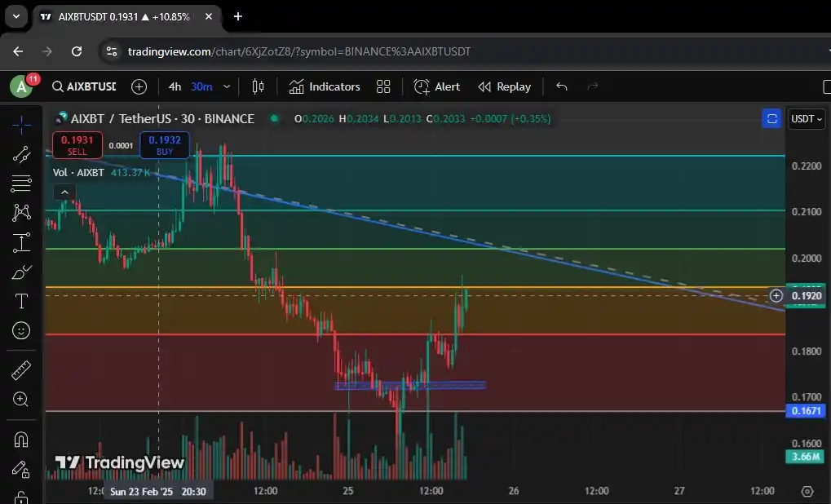Viewport: 831px width, 504px height.
Task: Open the Indicators dialog
Action: [325, 86]
